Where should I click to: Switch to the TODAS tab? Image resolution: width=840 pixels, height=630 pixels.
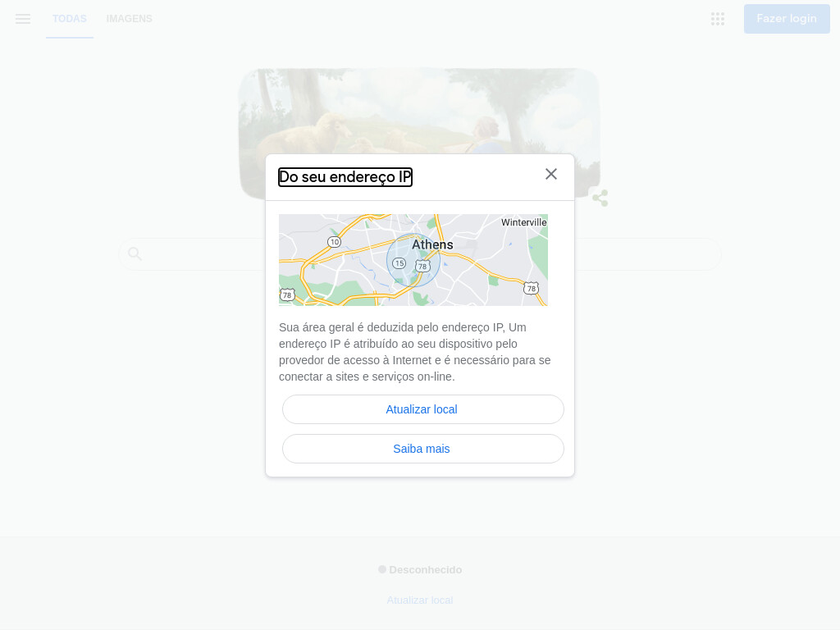pyautogui.click(x=70, y=19)
